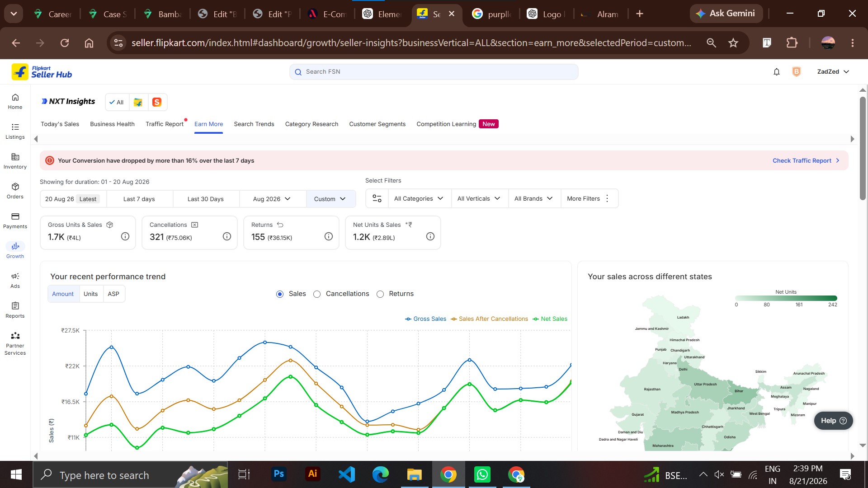Open the browser extensions puzzle icon
This screenshot has height=488, width=868.
[x=792, y=43]
